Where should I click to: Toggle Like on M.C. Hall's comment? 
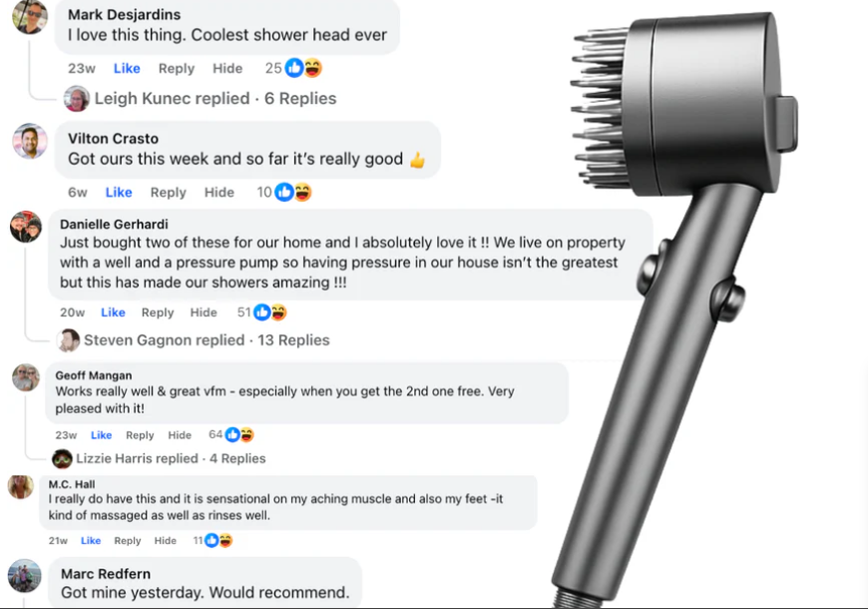(x=91, y=540)
